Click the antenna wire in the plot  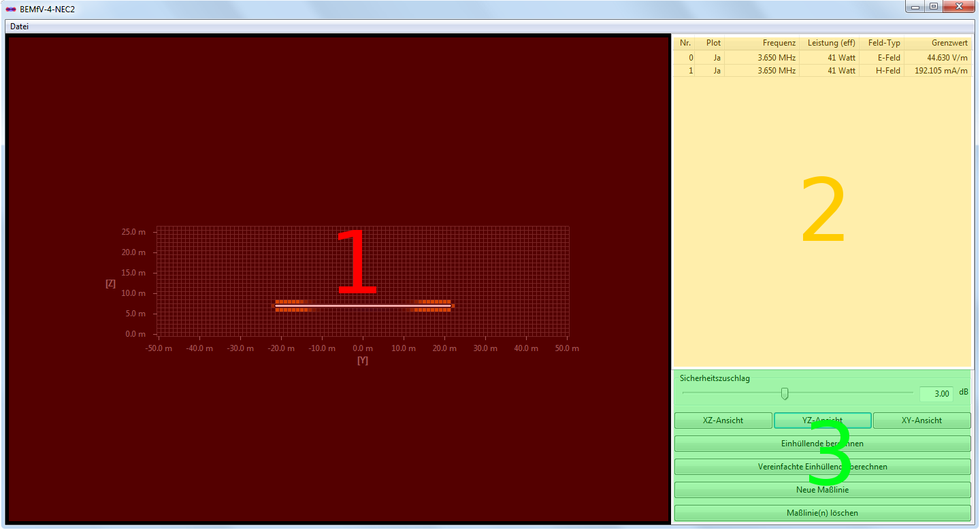click(363, 305)
